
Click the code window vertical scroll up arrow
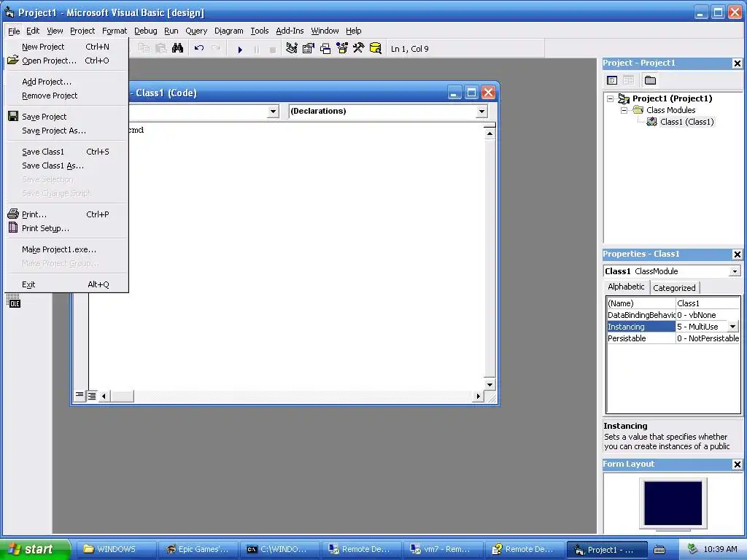[x=489, y=134]
